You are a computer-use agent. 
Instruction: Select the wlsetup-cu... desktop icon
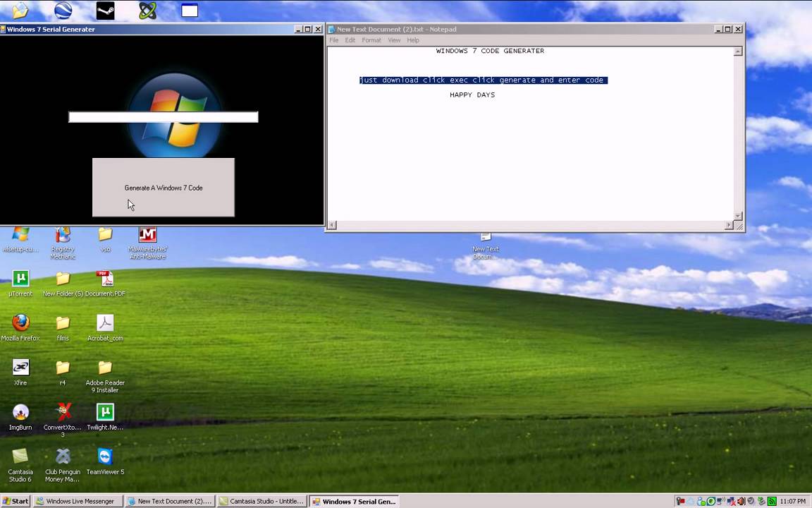20,239
